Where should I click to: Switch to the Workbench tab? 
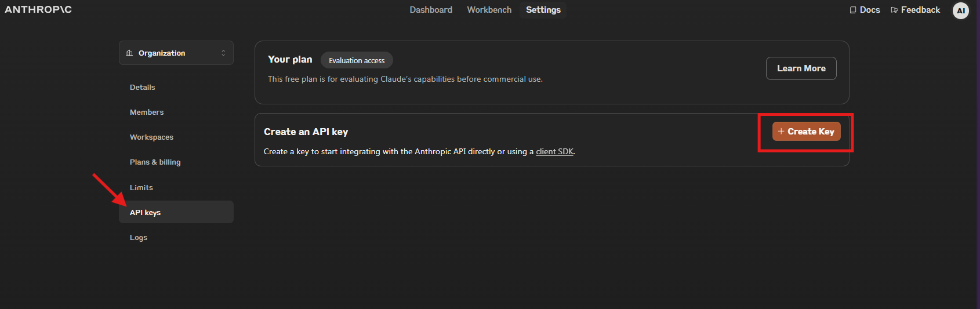point(489,10)
